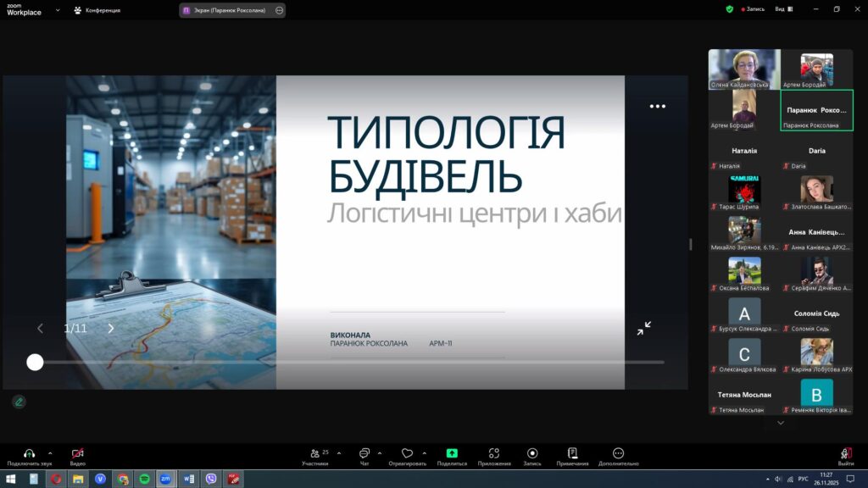Toggle the Видео camera on

pos(77,453)
